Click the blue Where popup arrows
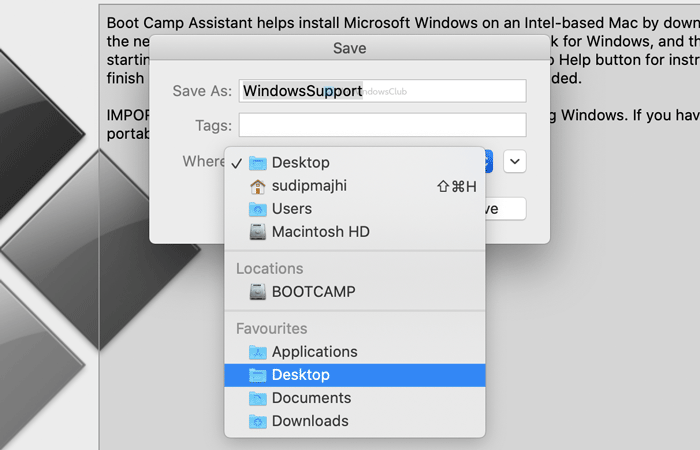Viewport: 700px width, 450px height. click(488, 161)
